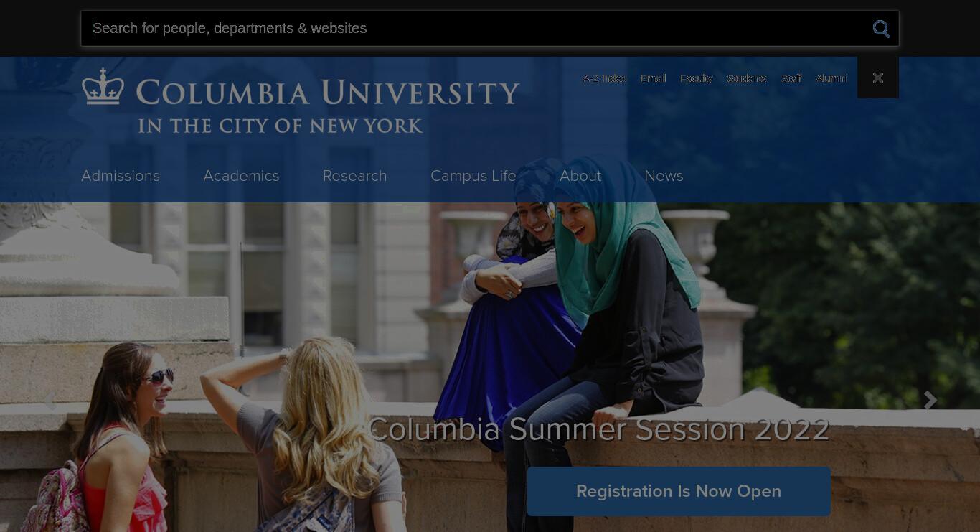Open the Email link
This screenshot has height=532, width=980.
653,78
